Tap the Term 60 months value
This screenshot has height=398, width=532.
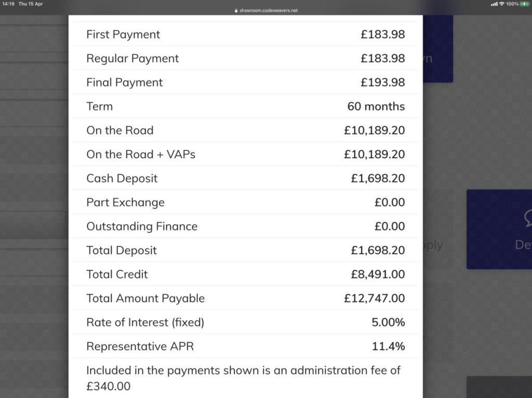[376, 106]
